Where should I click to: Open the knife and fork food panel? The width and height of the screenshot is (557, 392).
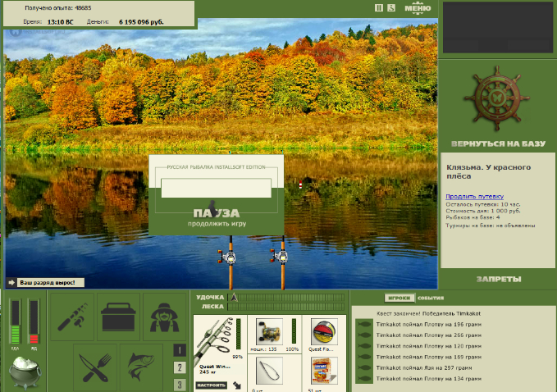click(95, 367)
